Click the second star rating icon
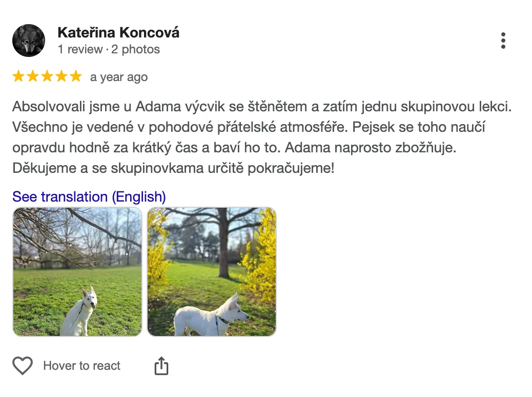Viewport: 532px width, 397px height. pyautogui.click(x=33, y=76)
